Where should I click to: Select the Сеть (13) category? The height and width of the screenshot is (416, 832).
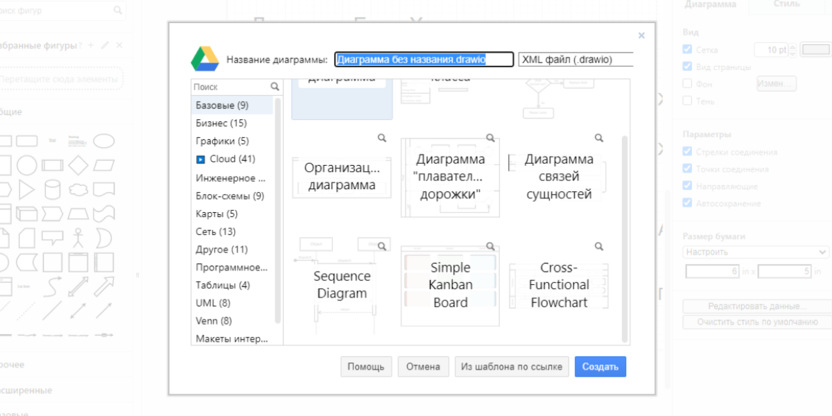click(x=232, y=231)
